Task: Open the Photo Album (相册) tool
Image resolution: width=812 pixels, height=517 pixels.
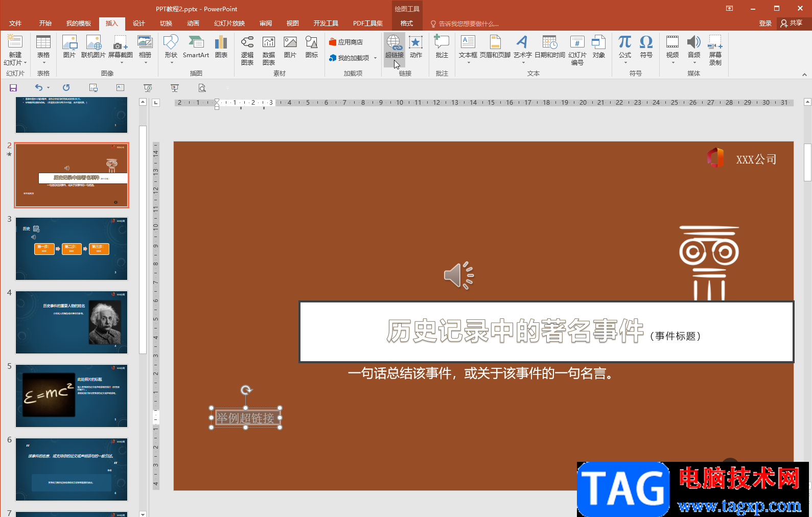Action: click(x=145, y=50)
